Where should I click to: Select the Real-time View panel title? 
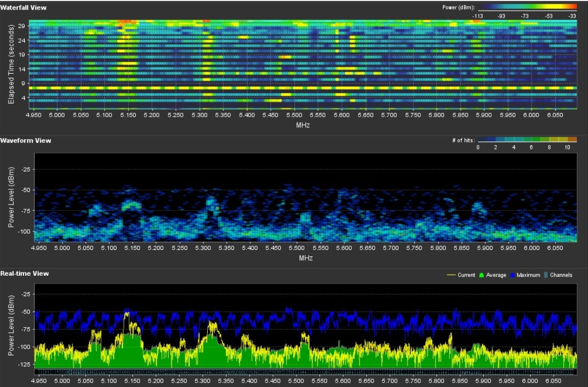(24, 274)
